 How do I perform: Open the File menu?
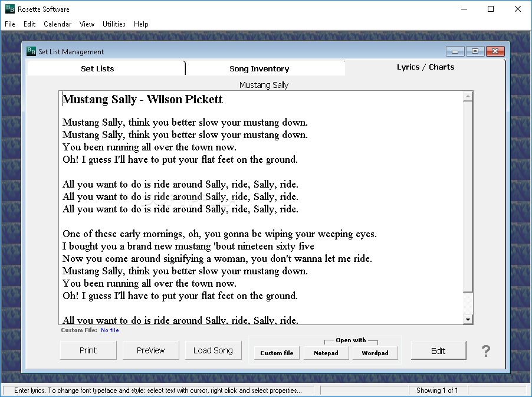10,24
